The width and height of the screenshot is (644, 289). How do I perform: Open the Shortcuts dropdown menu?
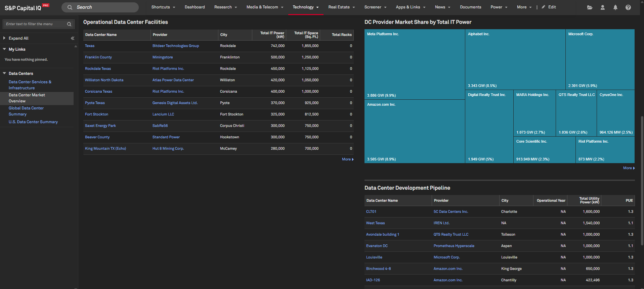pos(163,7)
